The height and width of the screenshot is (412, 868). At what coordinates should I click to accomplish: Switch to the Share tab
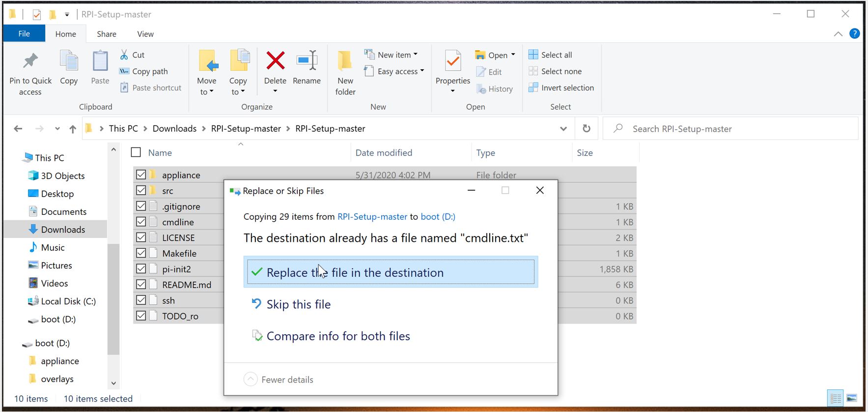coord(107,34)
